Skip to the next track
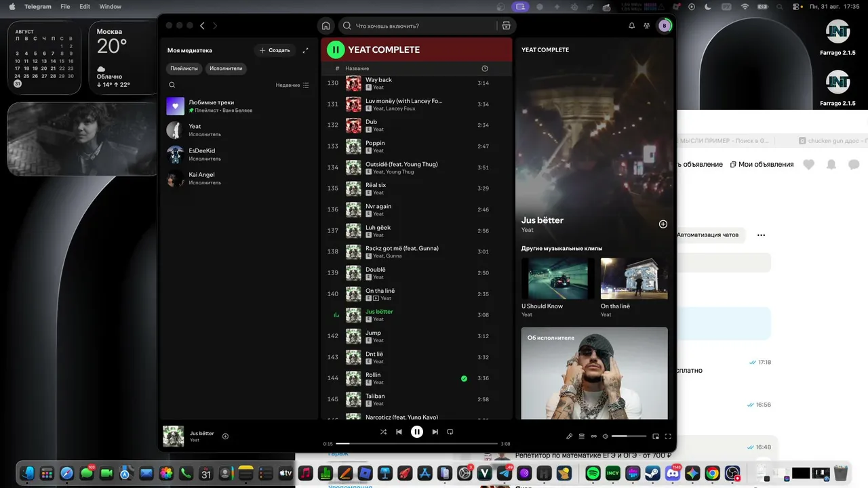Screen dimensions: 868x488 click(435, 432)
